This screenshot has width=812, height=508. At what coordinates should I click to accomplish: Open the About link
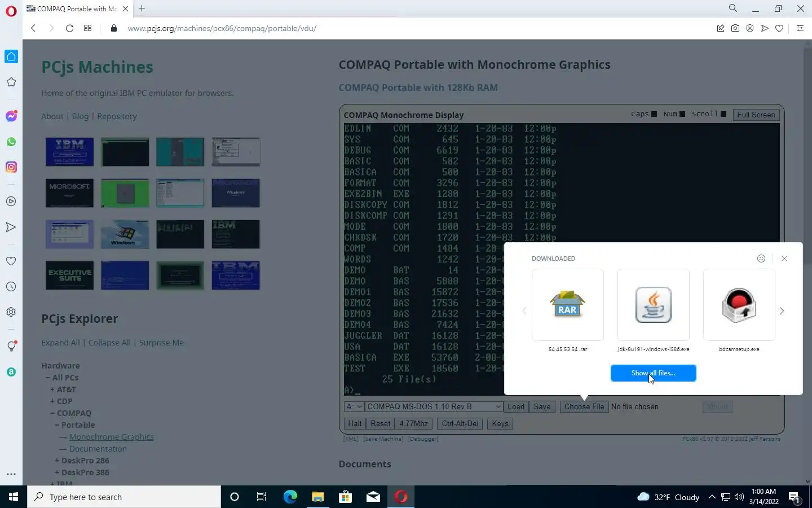click(52, 116)
